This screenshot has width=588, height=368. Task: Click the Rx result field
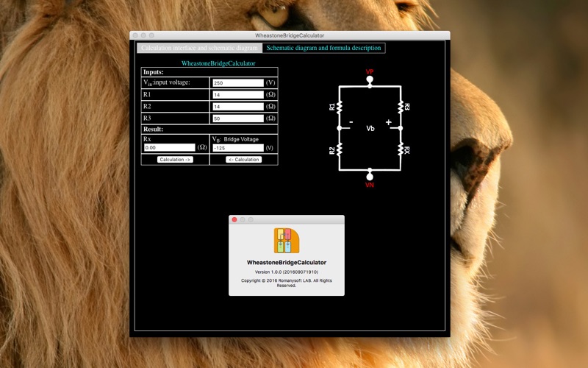coord(170,148)
